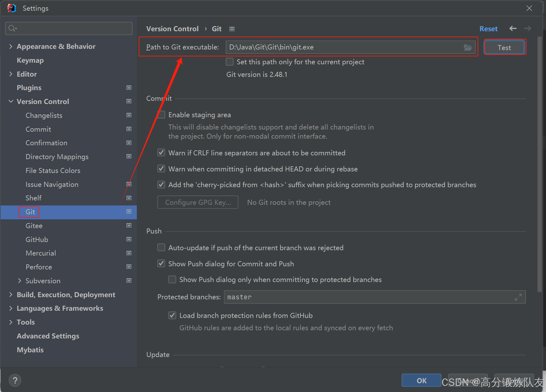Click the Reset link

(x=488, y=29)
